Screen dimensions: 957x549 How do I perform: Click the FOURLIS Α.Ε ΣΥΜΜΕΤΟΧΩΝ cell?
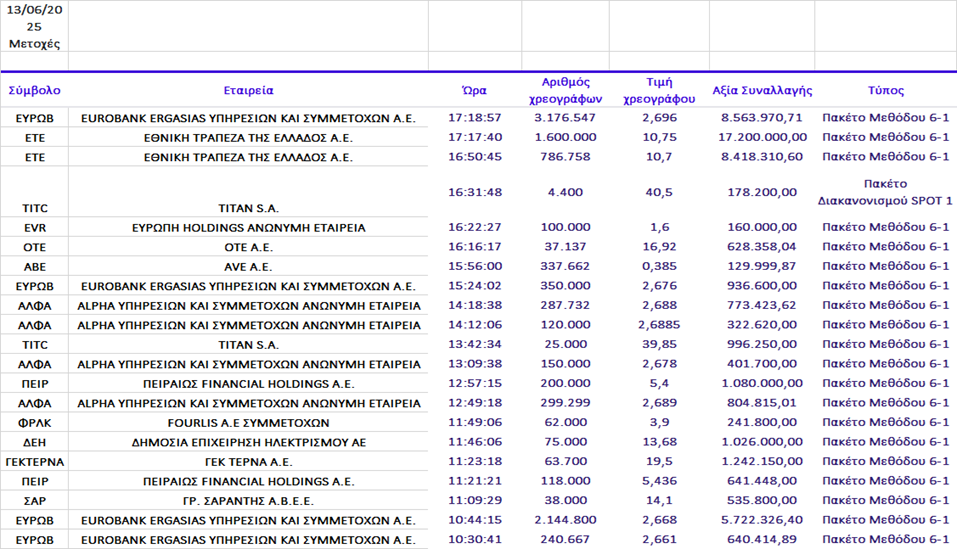(x=248, y=423)
